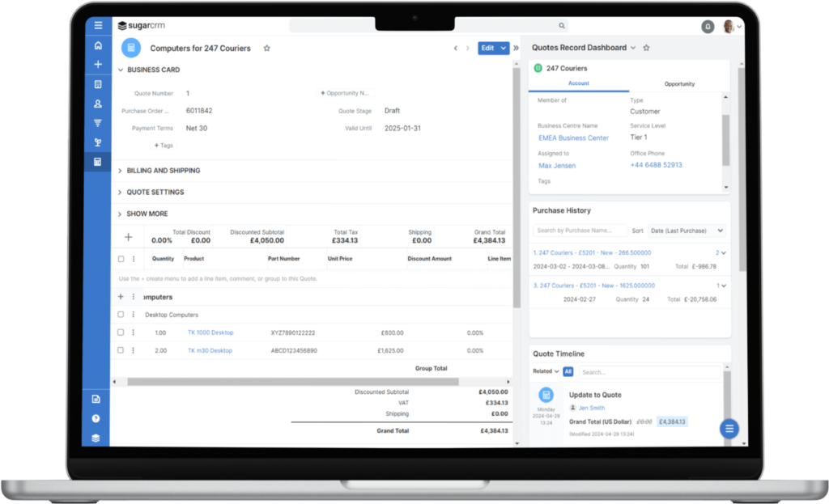Check the Desktop Computers row checkbox

click(x=121, y=315)
